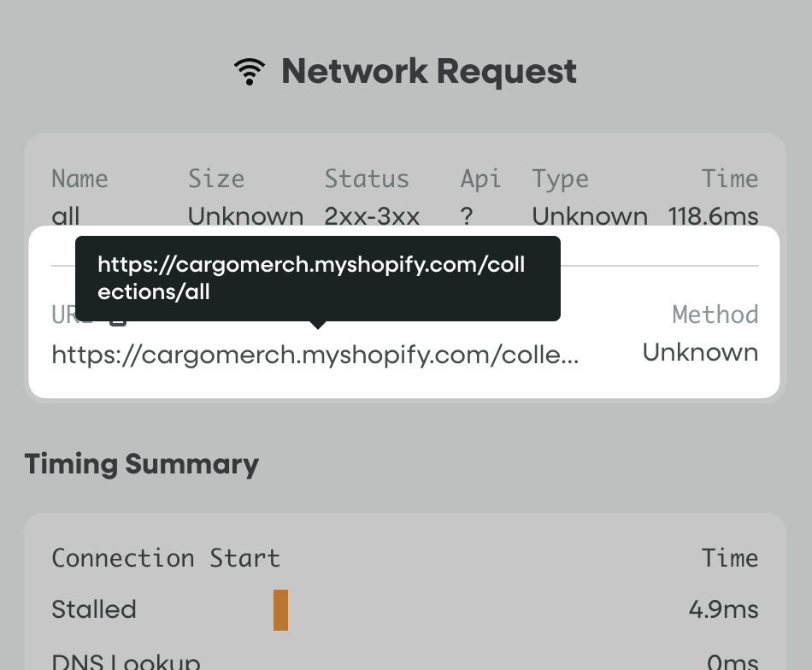This screenshot has width=812, height=670.
Task: Click the wifi signal icon beside Network Request
Action: click(249, 72)
